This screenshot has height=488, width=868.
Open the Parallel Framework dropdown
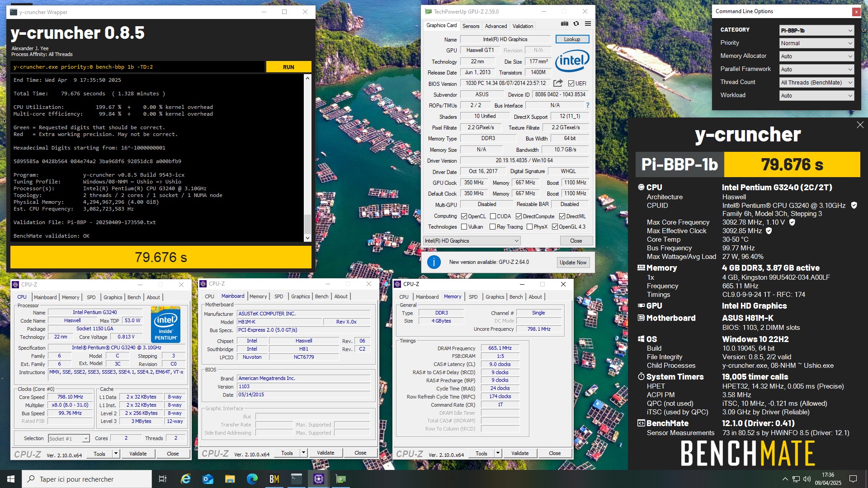[816, 70]
